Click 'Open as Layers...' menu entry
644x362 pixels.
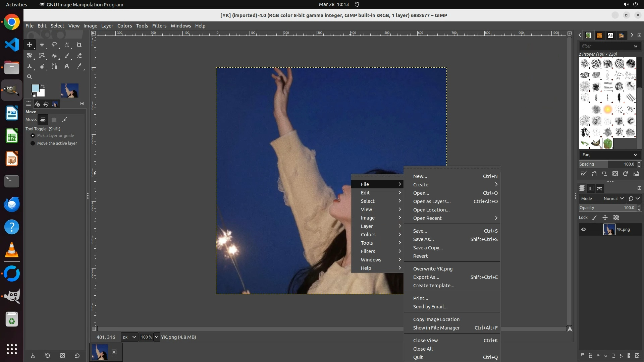click(432, 201)
